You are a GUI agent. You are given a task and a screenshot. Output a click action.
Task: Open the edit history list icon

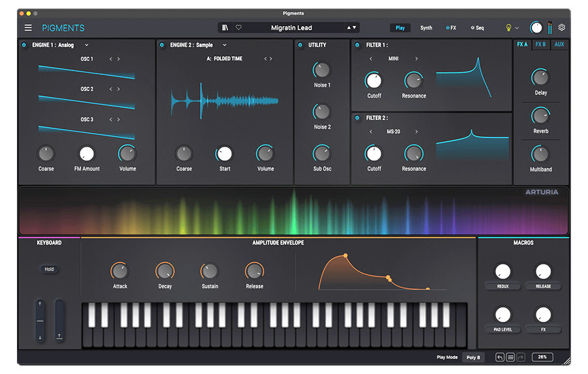coord(510,357)
